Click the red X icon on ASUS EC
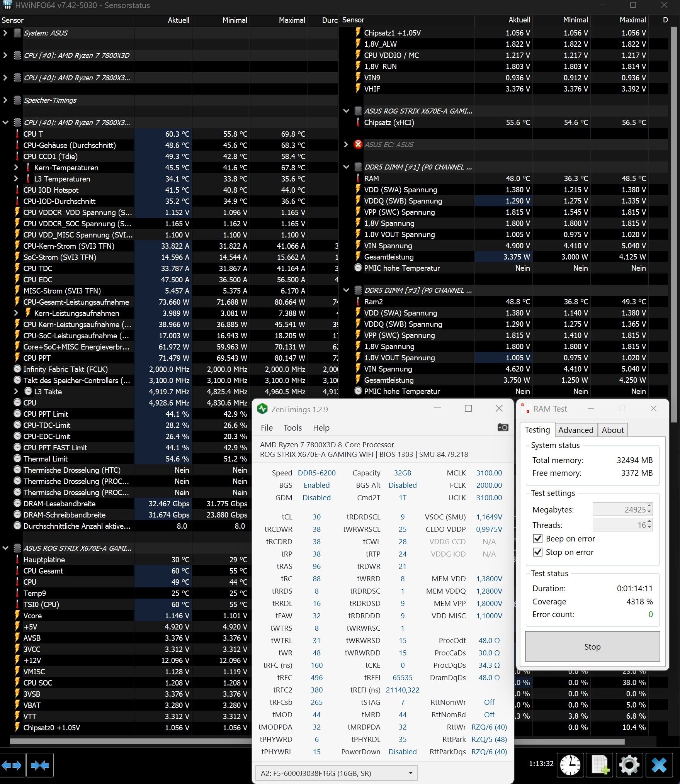The width and height of the screenshot is (680, 784). pyautogui.click(x=358, y=144)
